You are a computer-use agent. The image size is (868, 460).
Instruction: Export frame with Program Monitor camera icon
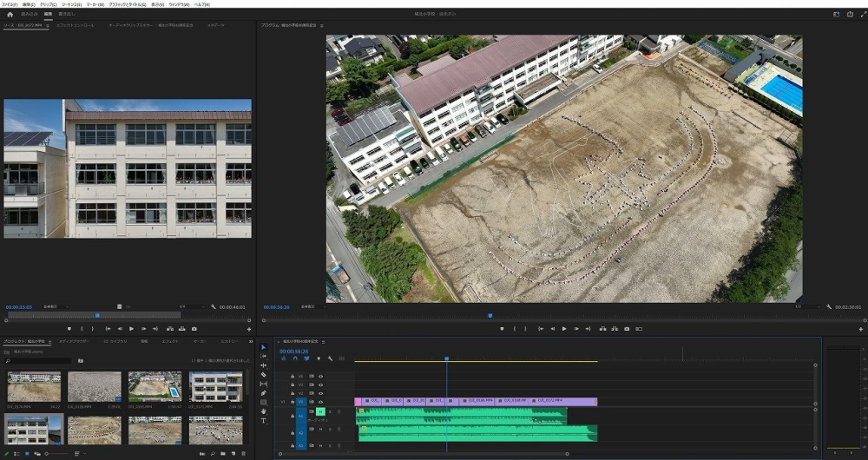pos(627,329)
